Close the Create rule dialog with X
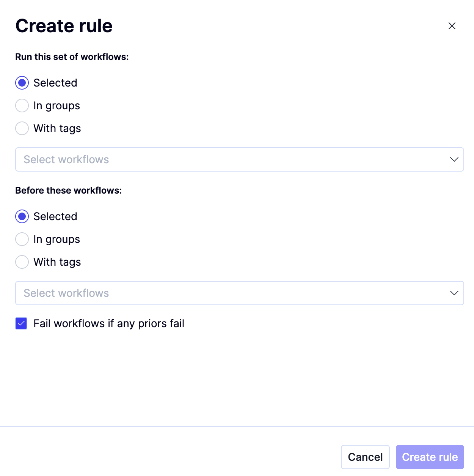The height and width of the screenshot is (476, 474). pos(452,26)
